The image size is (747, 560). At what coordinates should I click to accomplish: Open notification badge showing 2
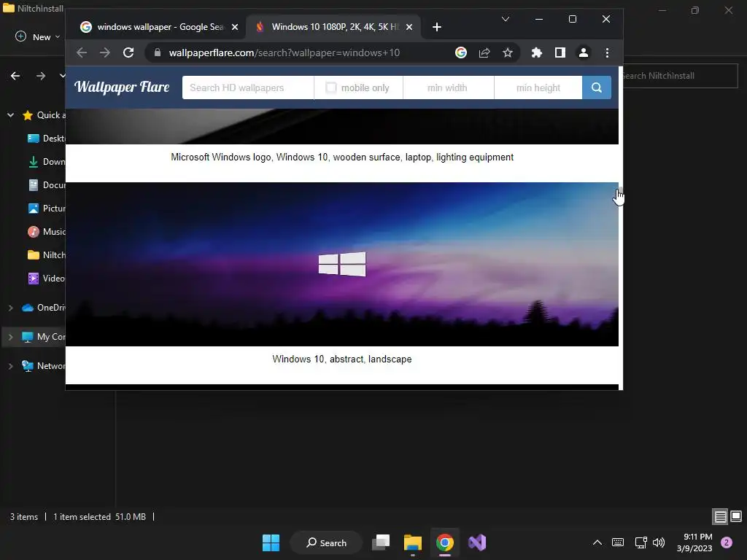(726, 542)
